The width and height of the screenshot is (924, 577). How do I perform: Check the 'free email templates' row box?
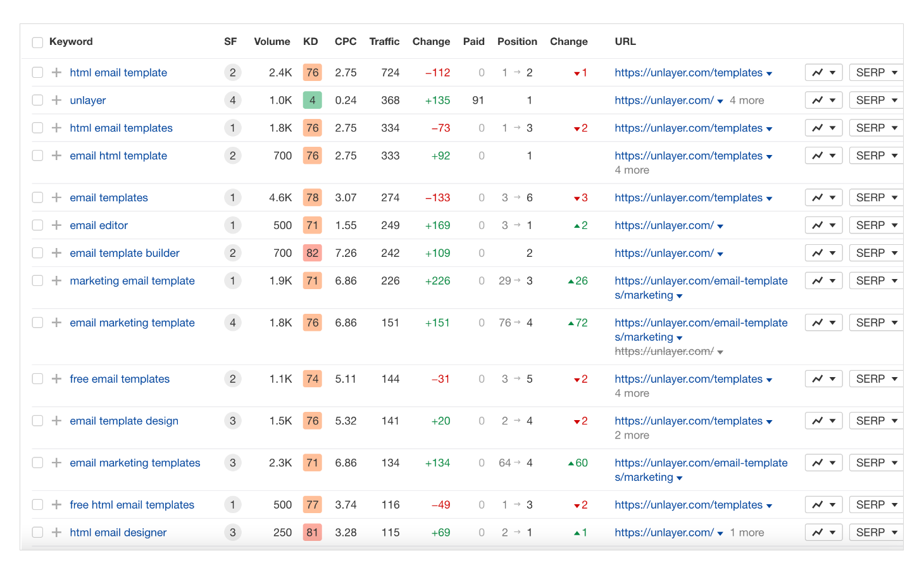37,379
